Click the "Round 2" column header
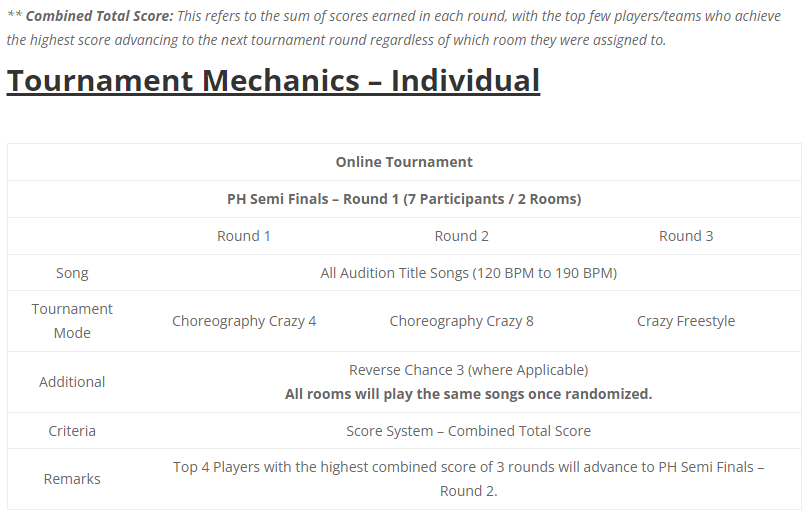The image size is (812, 526). 462,236
